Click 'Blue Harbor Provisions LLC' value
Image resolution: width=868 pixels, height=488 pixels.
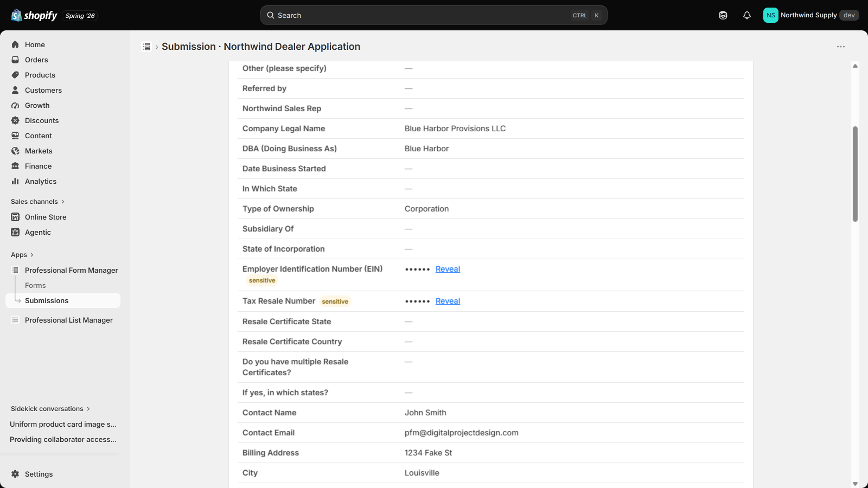pos(455,129)
